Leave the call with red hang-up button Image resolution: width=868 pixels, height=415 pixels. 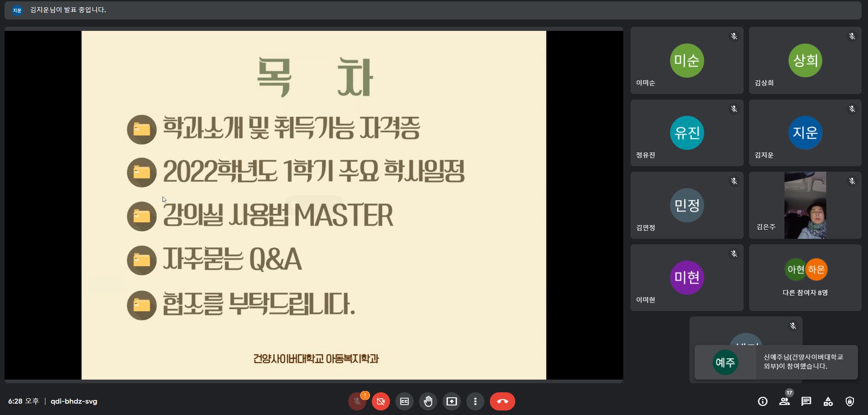502,401
